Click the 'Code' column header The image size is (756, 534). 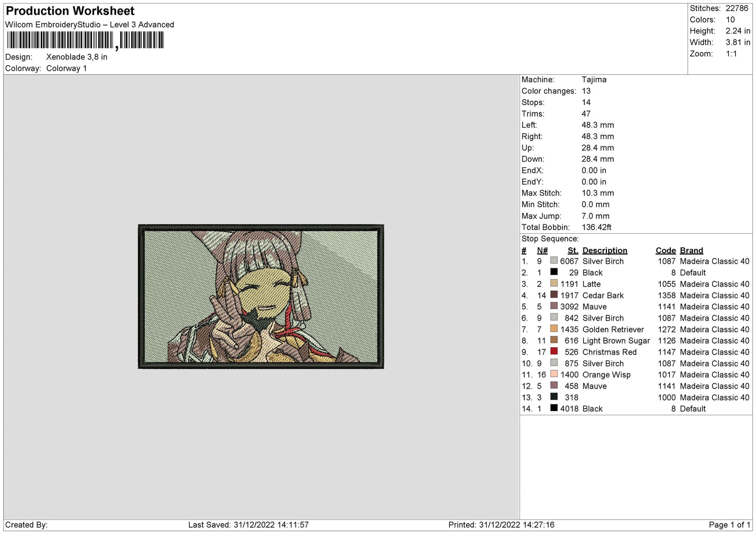click(x=665, y=251)
